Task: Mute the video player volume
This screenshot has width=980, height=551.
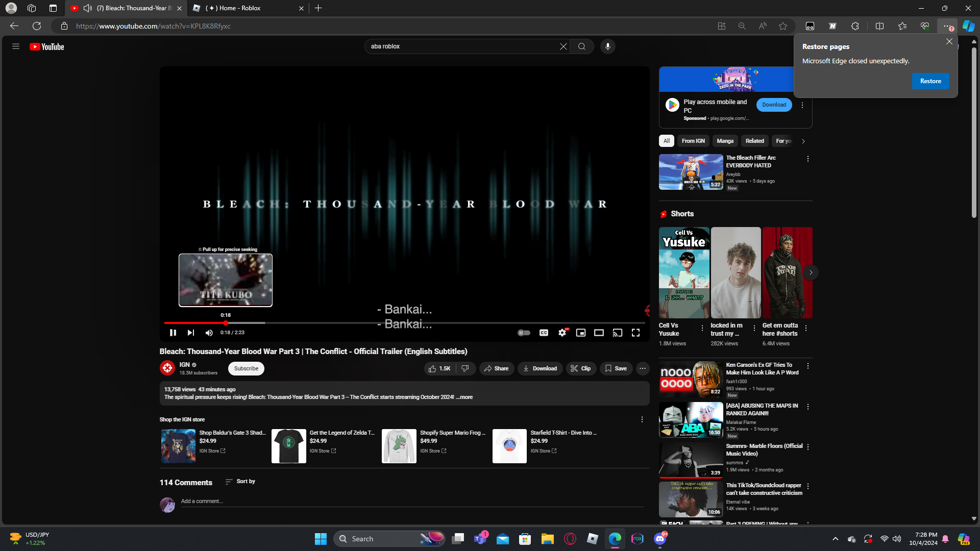Action: 209,333
